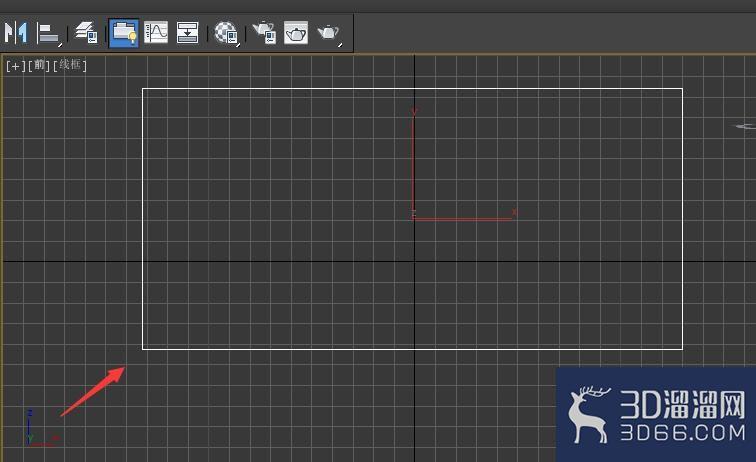Open the Material Editor checkered sphere

click(x=226, y=33)
